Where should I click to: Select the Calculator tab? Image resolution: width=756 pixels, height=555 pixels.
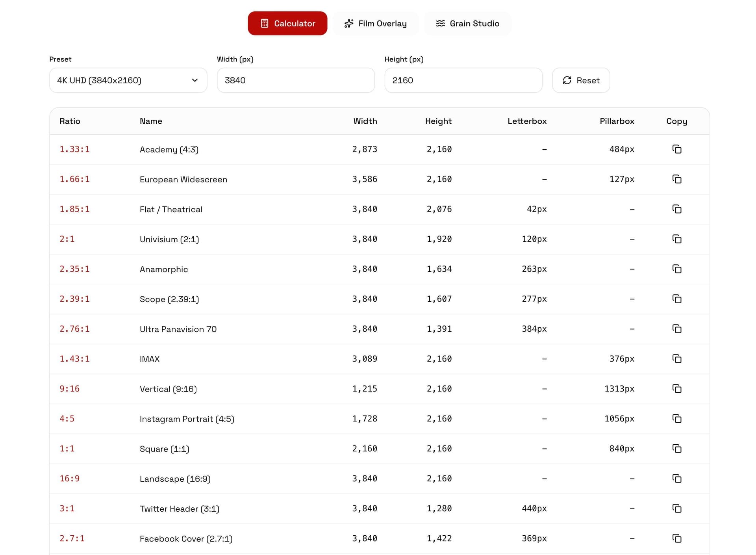[287, 24]
